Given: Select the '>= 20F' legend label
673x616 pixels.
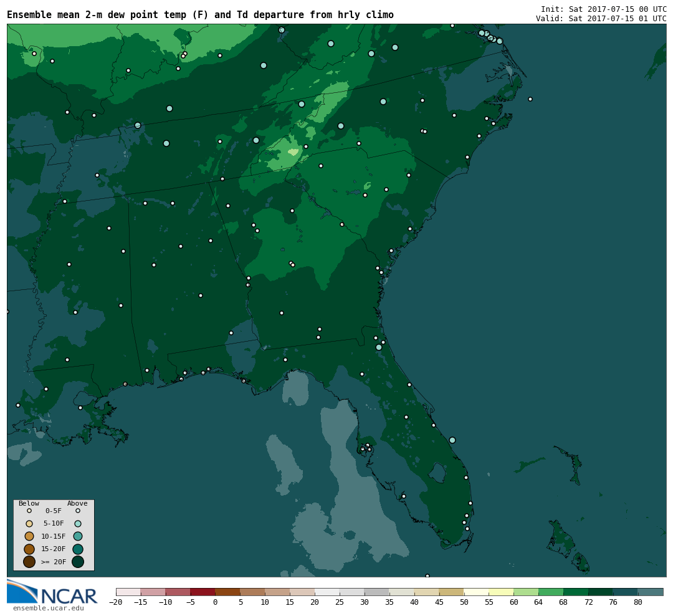Looking at the screenshot, I should pyautogui.click(x=54, y=562).
